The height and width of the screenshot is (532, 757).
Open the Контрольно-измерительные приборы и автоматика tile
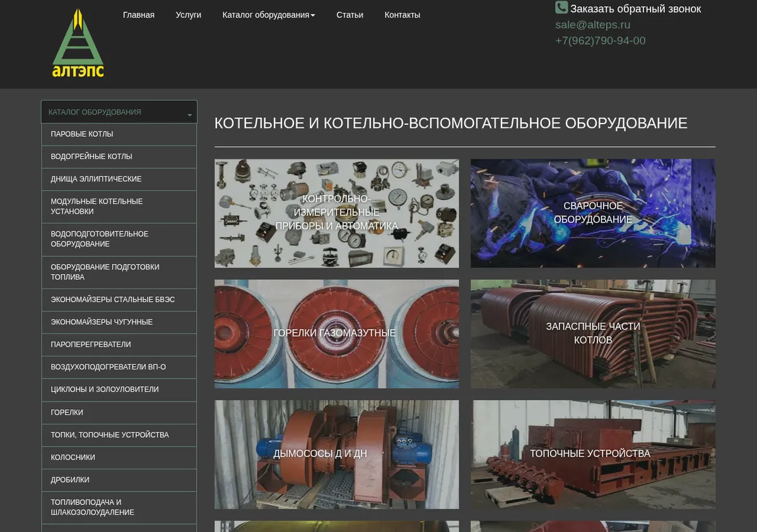(x=337, y=213)
